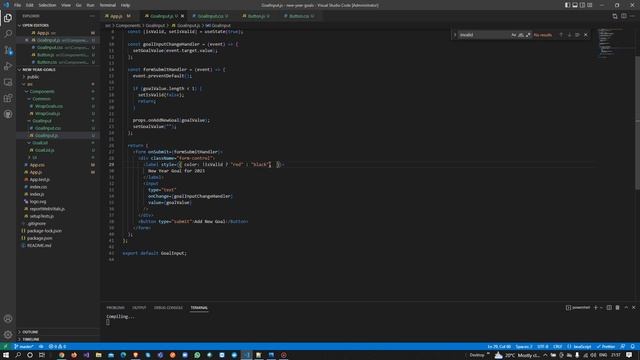Screen dimensions: 640x360
Task: Open the editor More Actions menu
Action: click(632, 16)
